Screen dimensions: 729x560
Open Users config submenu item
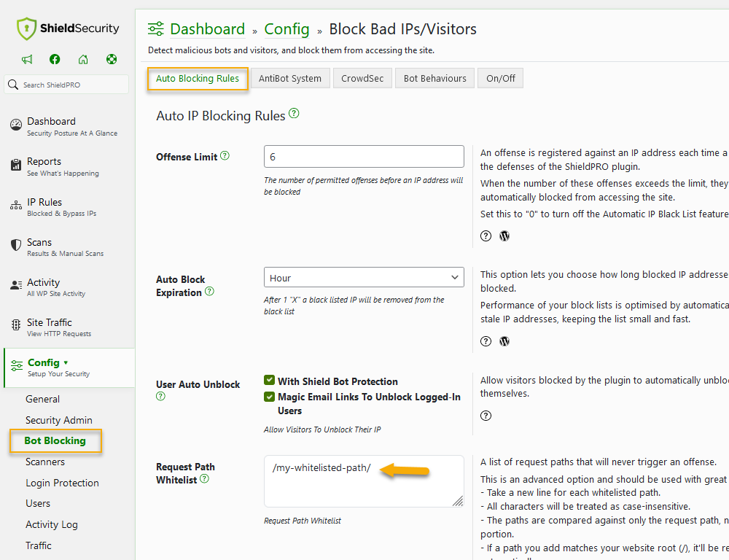pyautogui.click(x=38, y=503)
